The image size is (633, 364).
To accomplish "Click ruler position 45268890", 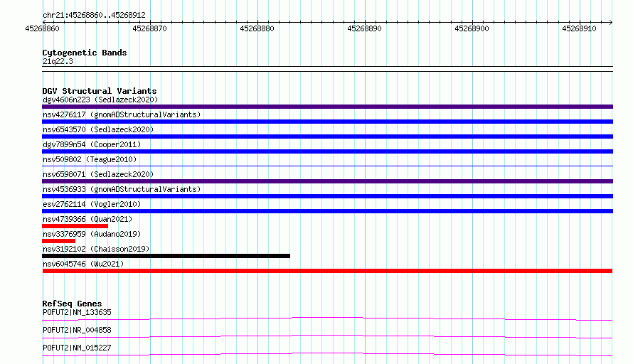I will [365, 28].
